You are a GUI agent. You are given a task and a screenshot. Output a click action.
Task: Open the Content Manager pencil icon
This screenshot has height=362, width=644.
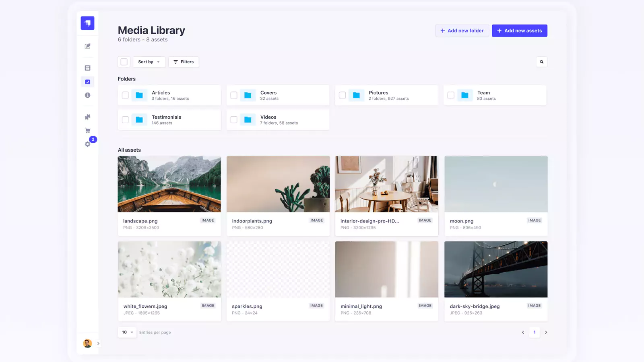coord(87,46)
